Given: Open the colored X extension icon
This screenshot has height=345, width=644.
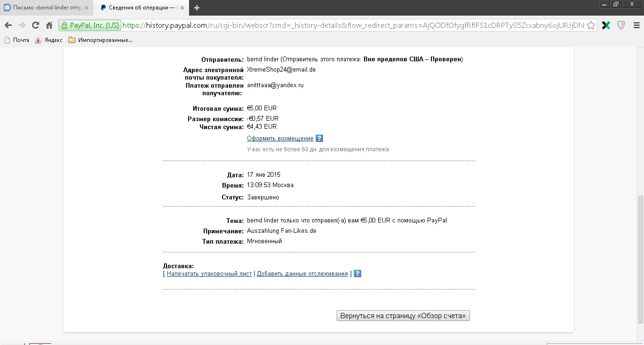Looking at the screenshot, I should point(606,25).
